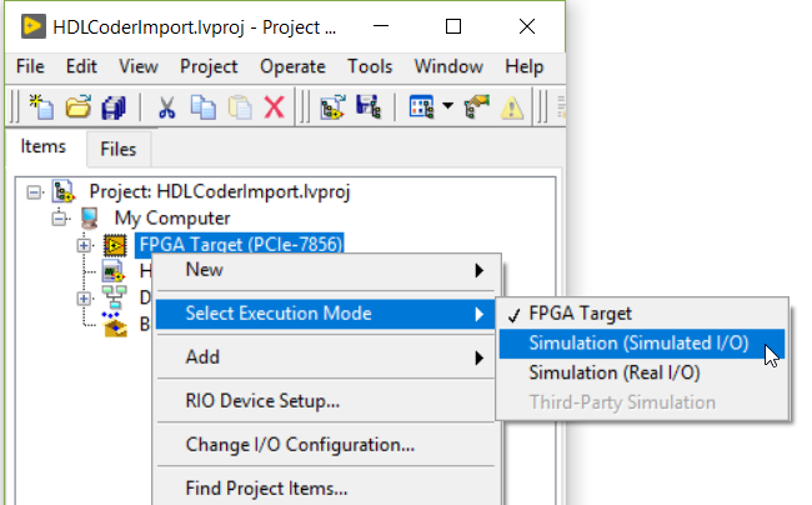
Task: Switch to the Files tab
Action: tap(118, 150)
